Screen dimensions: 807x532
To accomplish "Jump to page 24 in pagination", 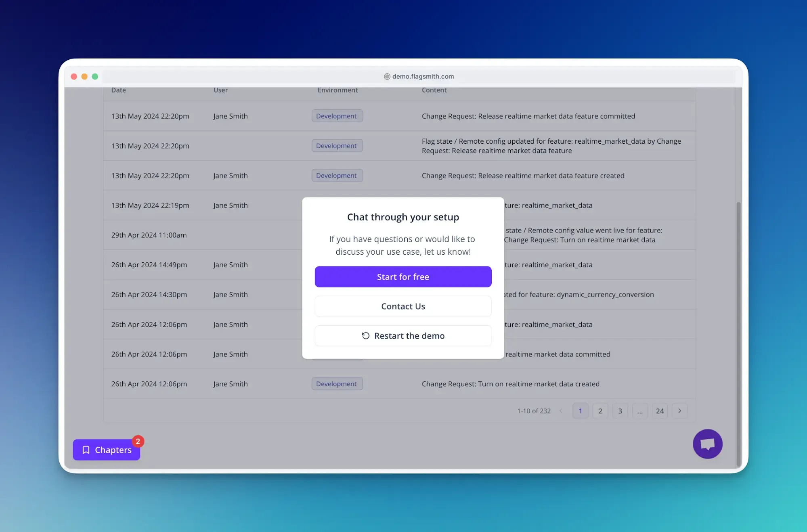I will pyautogui.click(x=659, y=411).
